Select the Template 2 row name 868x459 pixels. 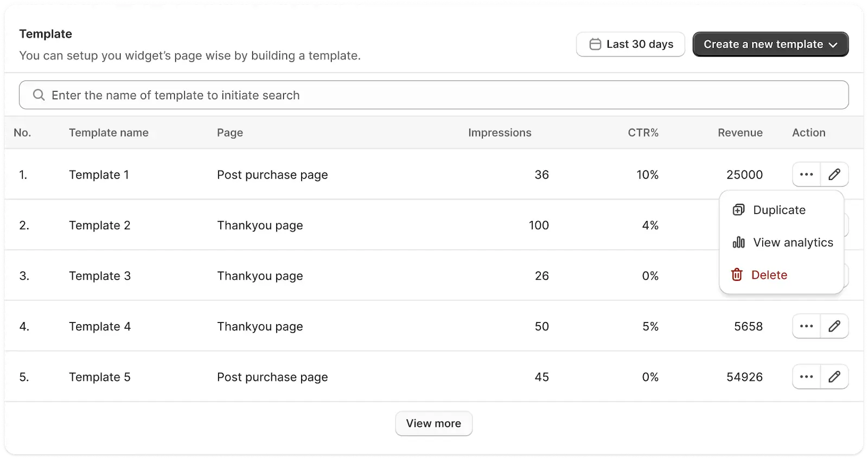[100, 225]
